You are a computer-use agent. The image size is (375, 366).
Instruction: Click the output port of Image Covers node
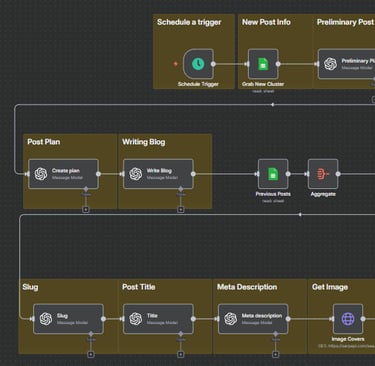(x=363, y=319)
